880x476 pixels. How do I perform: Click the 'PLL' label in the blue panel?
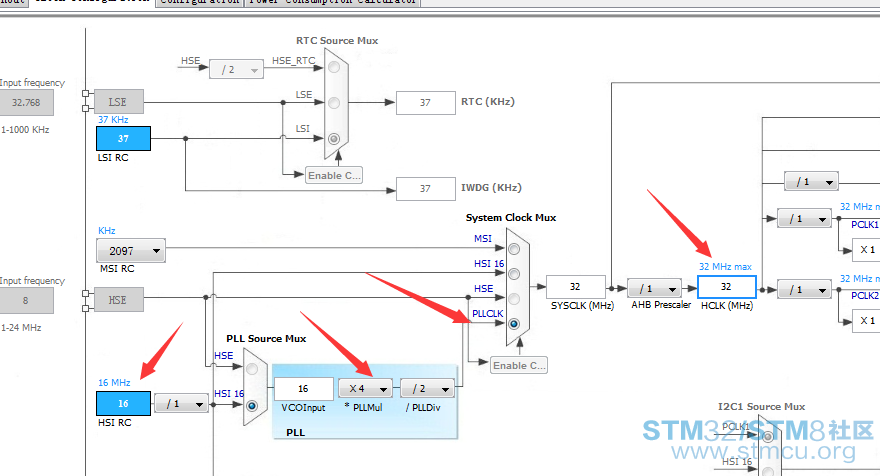(296, 433)
